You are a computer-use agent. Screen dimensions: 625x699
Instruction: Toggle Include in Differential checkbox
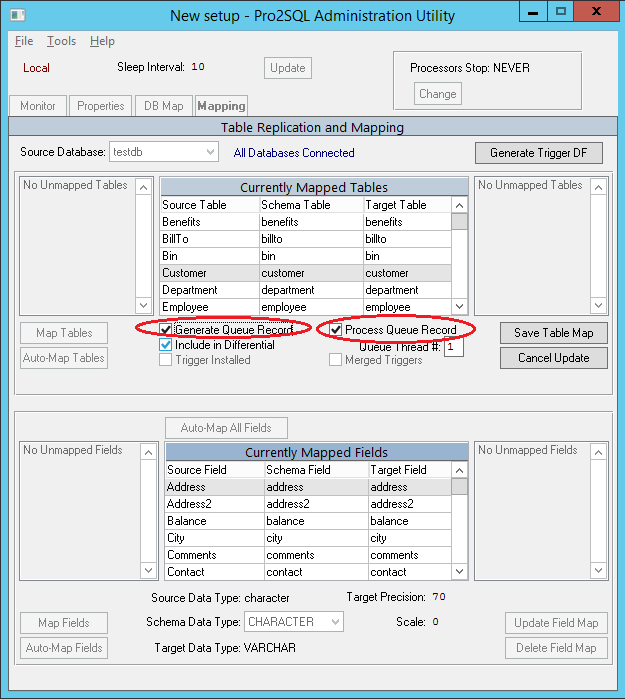pos(166,345)
